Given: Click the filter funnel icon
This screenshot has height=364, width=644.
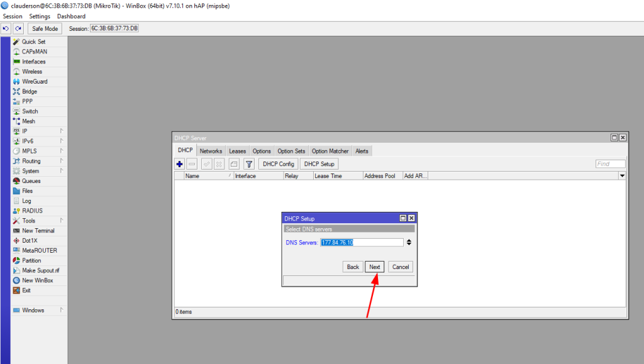Looking at the screenshot, I should coord(248,164).
